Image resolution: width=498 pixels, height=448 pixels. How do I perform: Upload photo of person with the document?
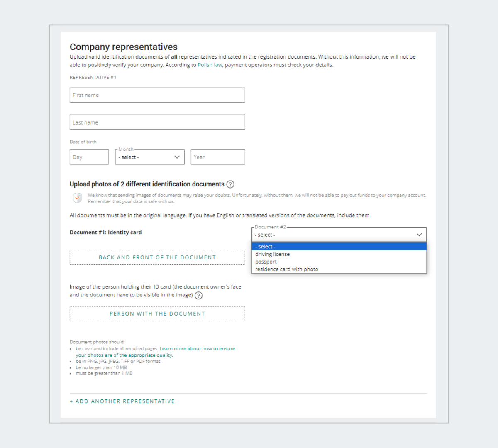click(x=157, y=314)
